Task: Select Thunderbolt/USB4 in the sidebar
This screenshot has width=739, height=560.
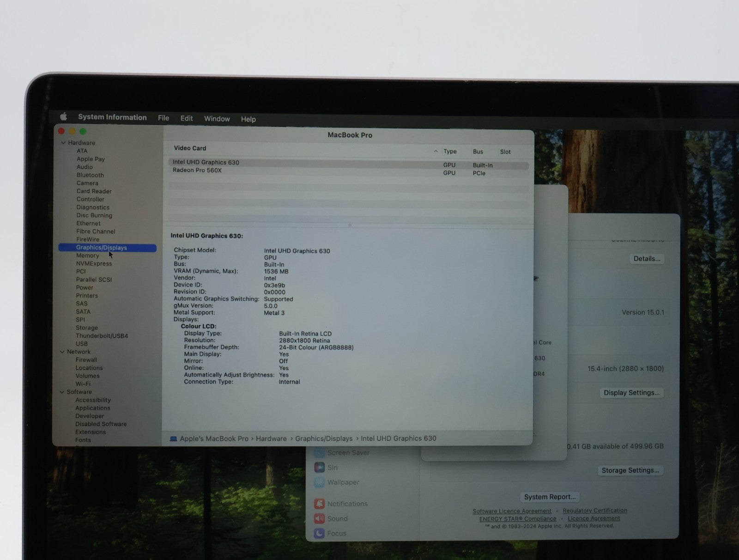Action: click(x=102, y=336)
